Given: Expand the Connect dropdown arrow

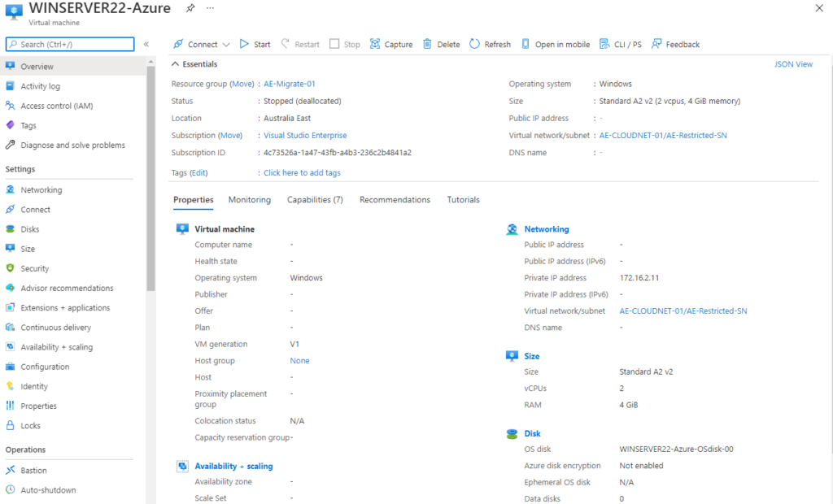Looking at the screenshot, I should pyautogui.click(x=226, y=45).
